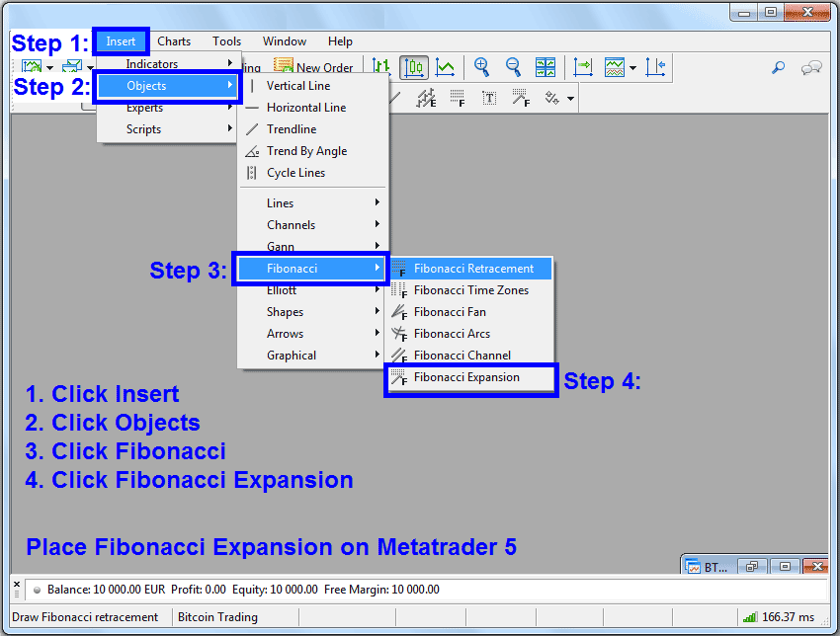840x636 pixels.
Task: Expand the Experts submenu
Action: (168, 108)
